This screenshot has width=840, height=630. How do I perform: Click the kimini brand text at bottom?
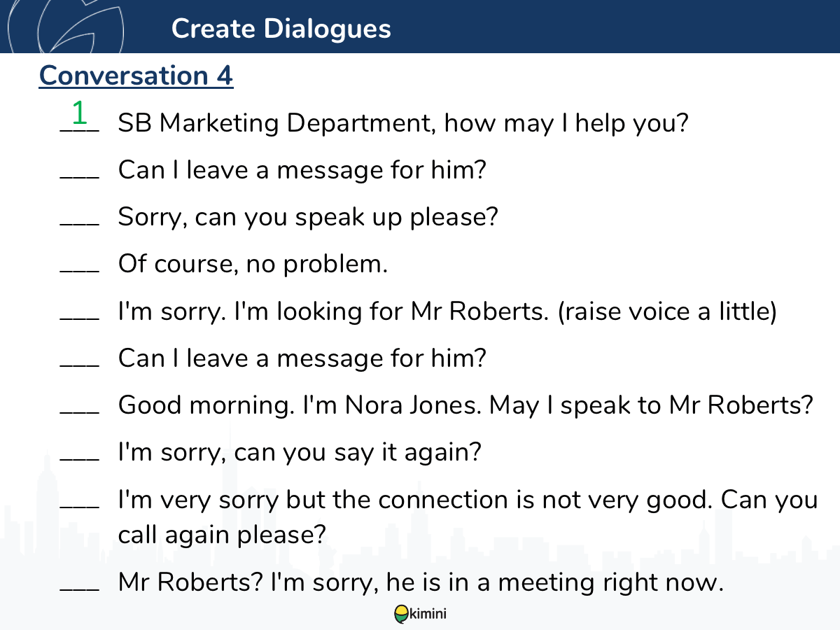tap(428, 615)
